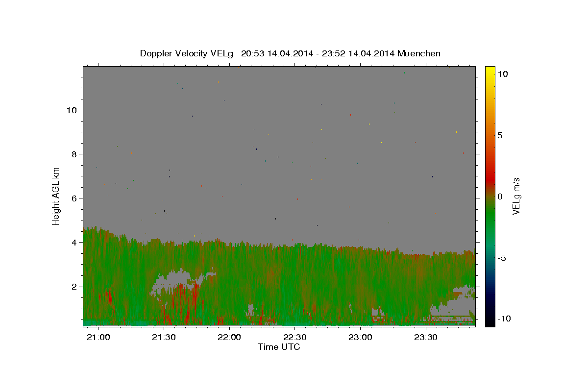Click the height tick label 10
The width and height of the screenshot is (588, 392).
[71, 110]
